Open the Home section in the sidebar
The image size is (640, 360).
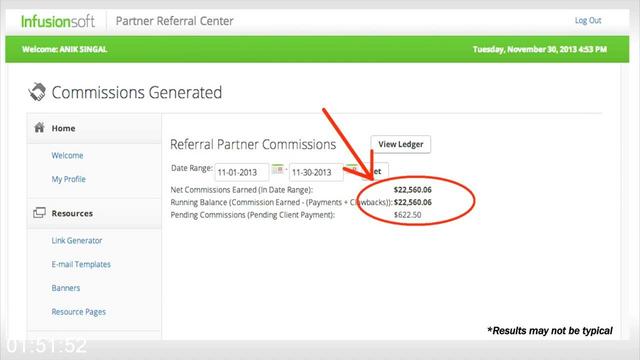(63, 128)
